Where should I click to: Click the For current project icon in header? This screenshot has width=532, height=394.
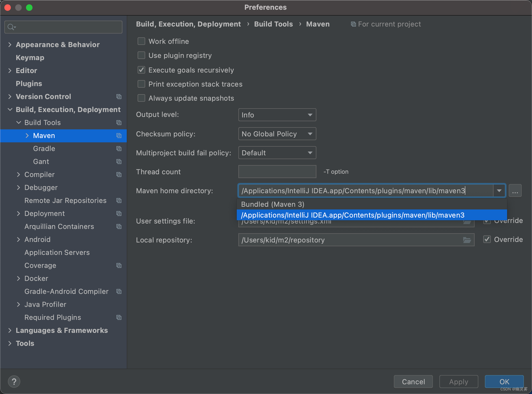353,24
